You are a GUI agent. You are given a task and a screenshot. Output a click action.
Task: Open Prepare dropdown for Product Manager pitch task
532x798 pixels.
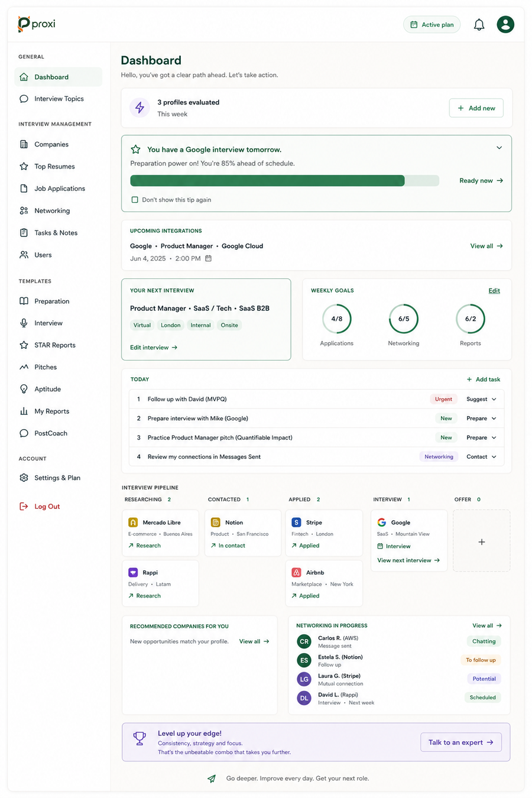pyautogui.click(x=481, y=438)
